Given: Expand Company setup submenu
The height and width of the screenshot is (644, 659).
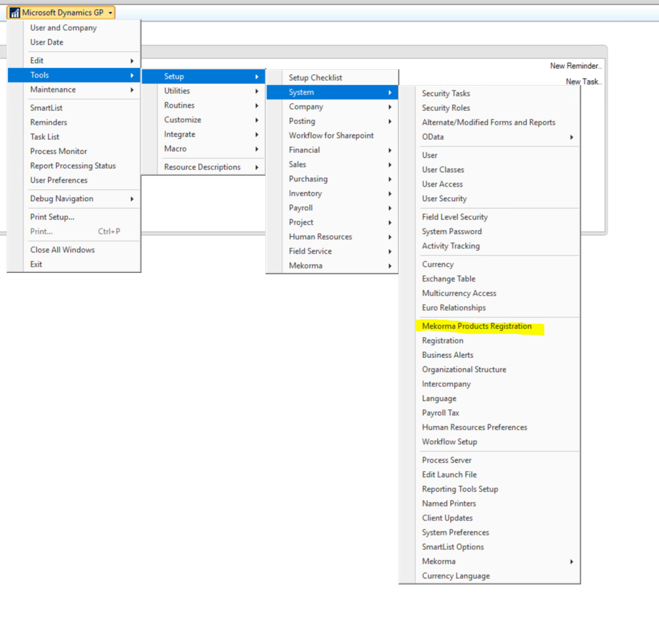Looking at the screenshot, I should (x=332, y=107).
